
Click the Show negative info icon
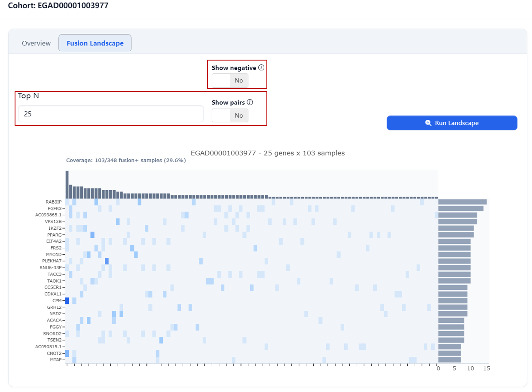click(261, 68)
